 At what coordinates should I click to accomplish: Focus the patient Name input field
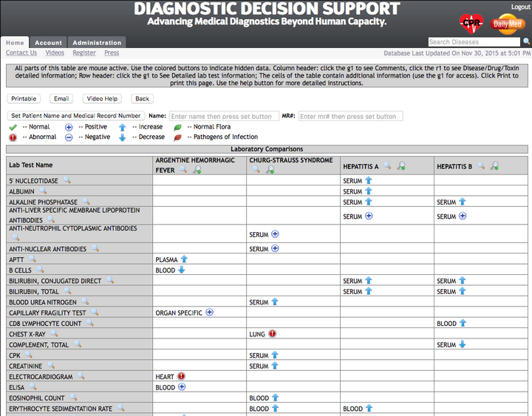pos(224,116)
